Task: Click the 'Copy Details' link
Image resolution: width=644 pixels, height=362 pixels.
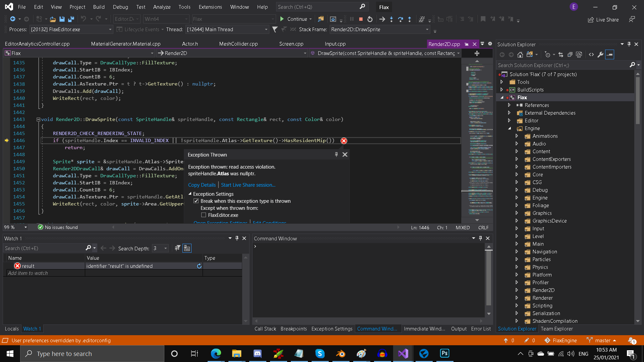Action: [202, 185]
